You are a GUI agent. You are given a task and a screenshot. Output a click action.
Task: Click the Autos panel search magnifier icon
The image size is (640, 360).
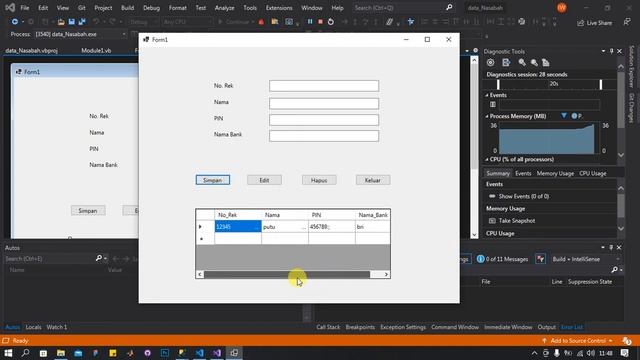click(x=98, y=258)
